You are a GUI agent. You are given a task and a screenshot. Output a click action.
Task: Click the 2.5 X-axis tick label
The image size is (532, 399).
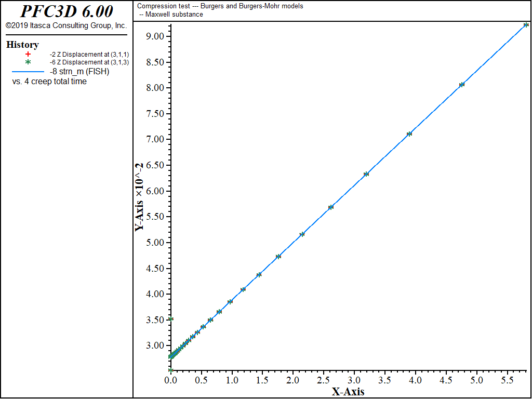click(x=324, y=381)
